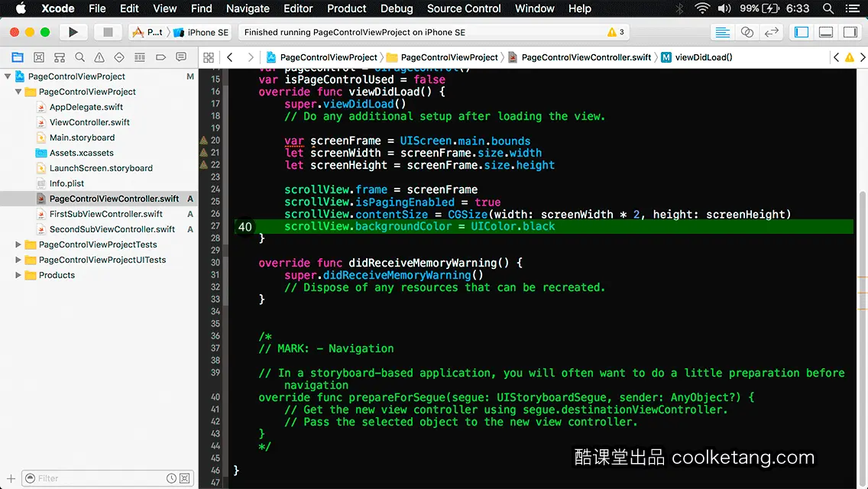Jump to previous issue arrow
The width and height of the screenshot is (868, 489).
(x=837, y=57)
